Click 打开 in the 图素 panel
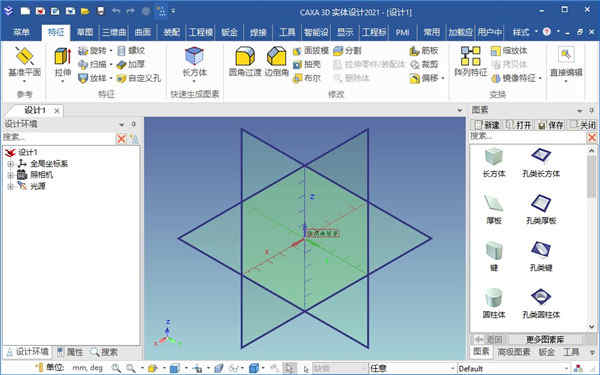This screenshot has height=375, width=600. tap(519, 125)
